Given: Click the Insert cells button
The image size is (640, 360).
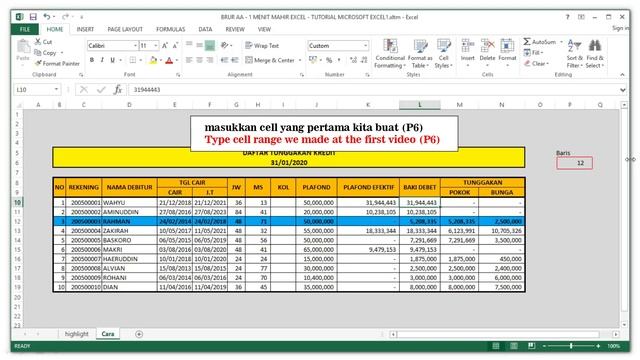Looking at the screenshot, I should (x=468, y=53).
